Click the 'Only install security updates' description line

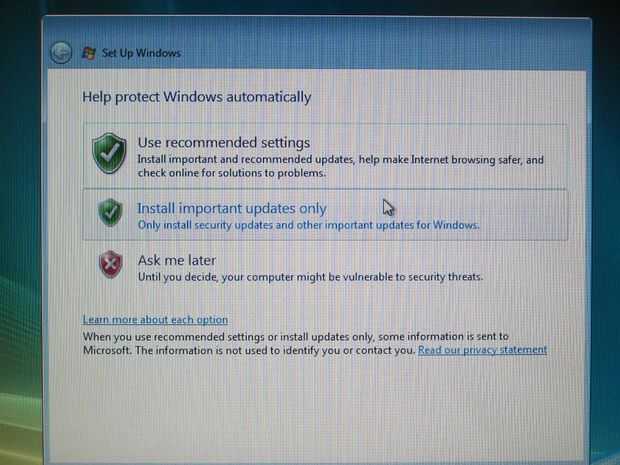coord(308,225)
